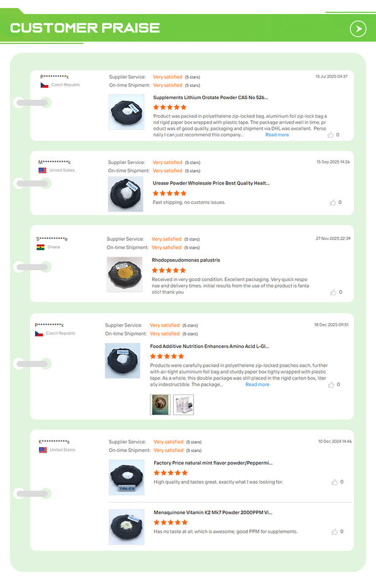Like the Lithium Orotate Powder review
This screenshot has height=588, width=376.
click(x=330, y=135)
